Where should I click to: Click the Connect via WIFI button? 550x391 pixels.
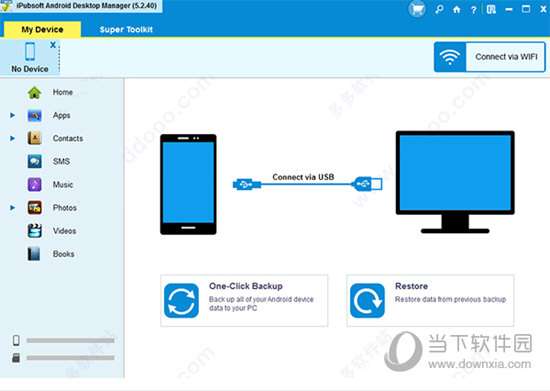click(x=490, y=57)
